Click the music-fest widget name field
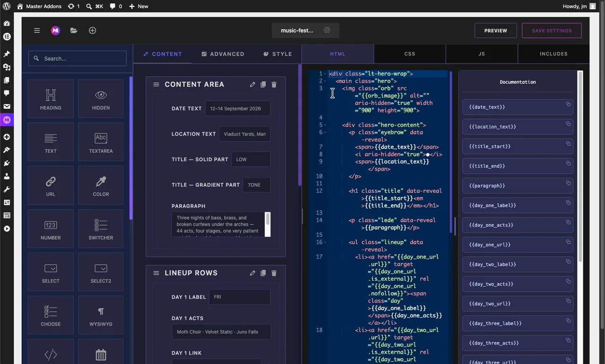The image size is (605, 364). (x=297, y=31)
